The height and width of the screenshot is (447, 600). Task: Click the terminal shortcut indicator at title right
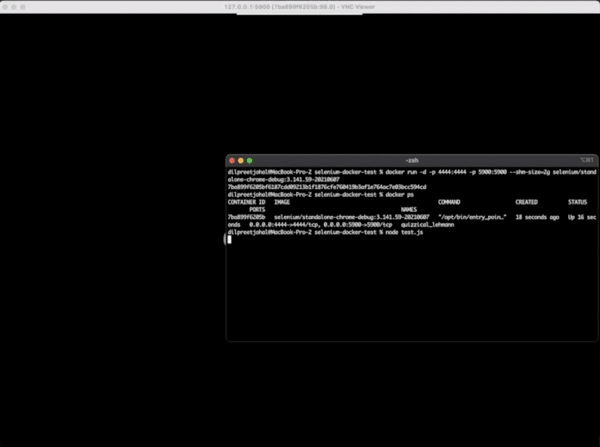(586, 160)
